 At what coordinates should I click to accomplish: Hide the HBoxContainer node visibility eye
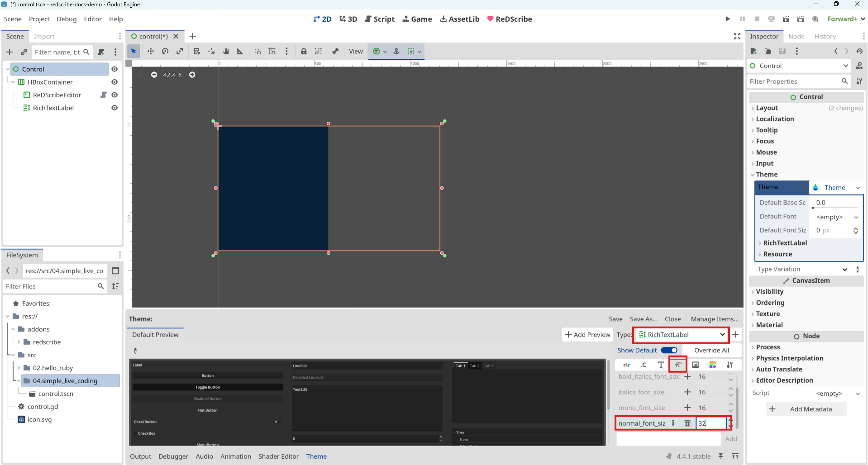coord(114,82)
